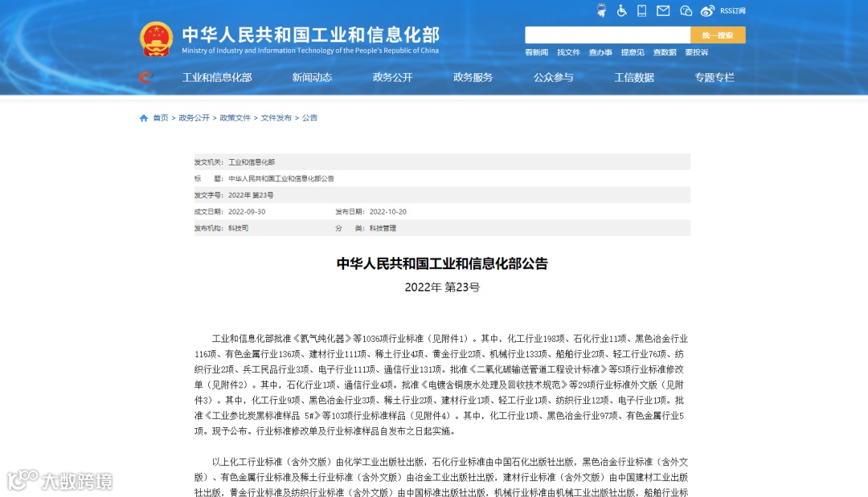Viewport: 868px width, 497px height.
Task: Open the 查数据 quick link
Action: [x=665, y=52]
